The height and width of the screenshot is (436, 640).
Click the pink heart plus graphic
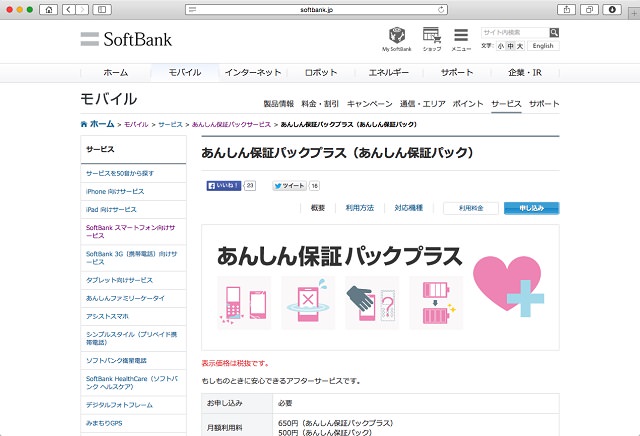pyautogui.click(x=508, y=286)
